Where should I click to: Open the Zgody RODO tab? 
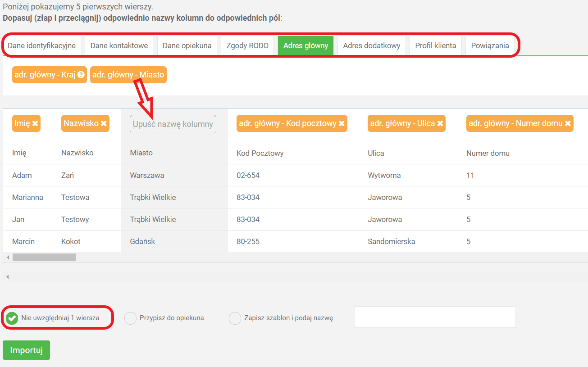[247, 45]
